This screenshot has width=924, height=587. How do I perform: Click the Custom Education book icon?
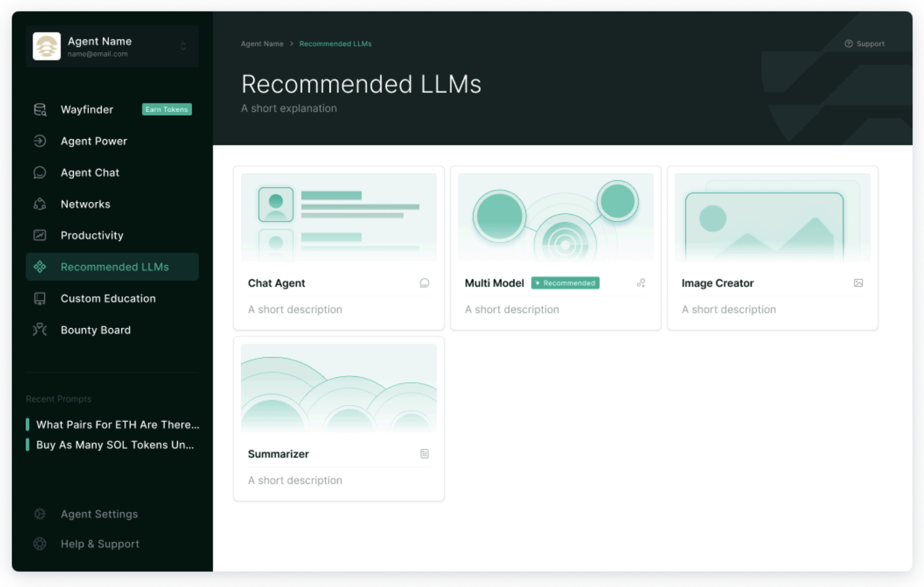point(40,298)
